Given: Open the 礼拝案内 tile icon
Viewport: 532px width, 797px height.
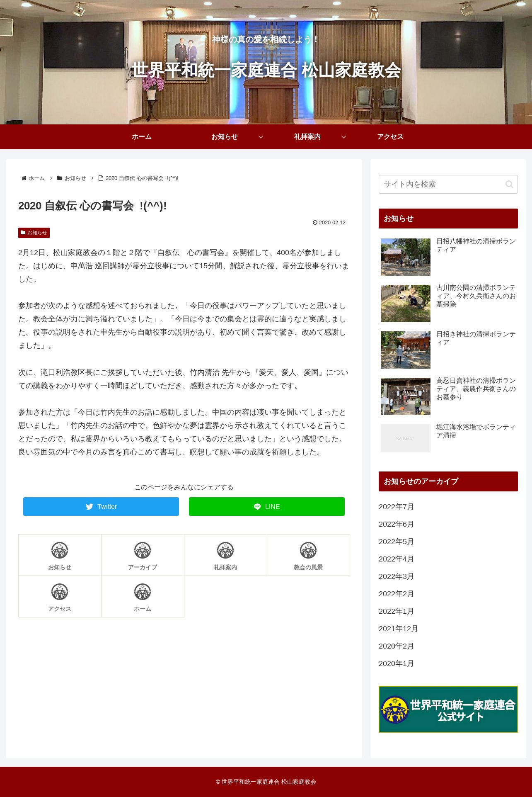Looking at the screenshot, I should (x=225, y=550).
